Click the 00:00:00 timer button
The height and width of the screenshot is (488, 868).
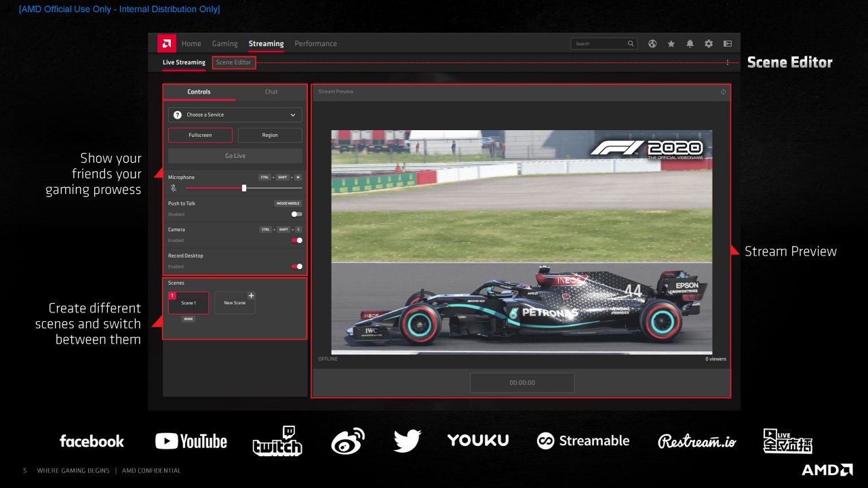click(522, 382)
